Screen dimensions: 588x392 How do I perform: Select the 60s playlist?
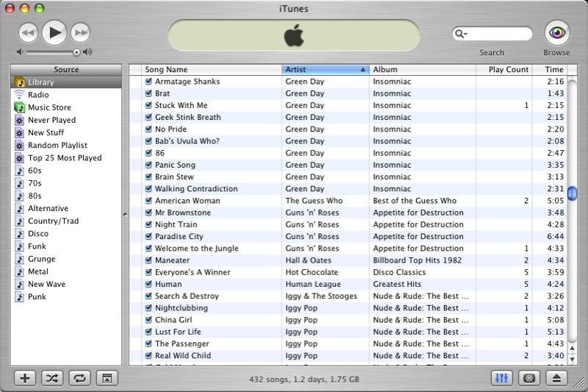click(x=66, y=171)
